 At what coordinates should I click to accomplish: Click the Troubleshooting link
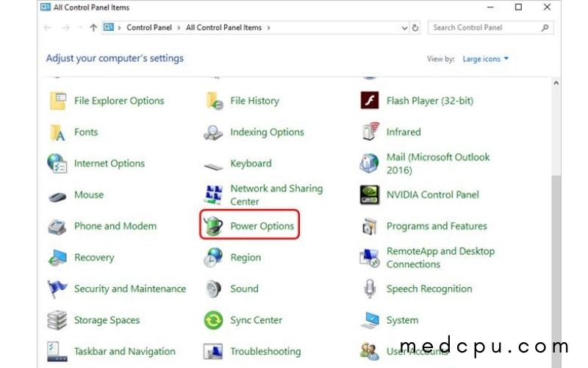pyautogui.click(x=265, y=352)
